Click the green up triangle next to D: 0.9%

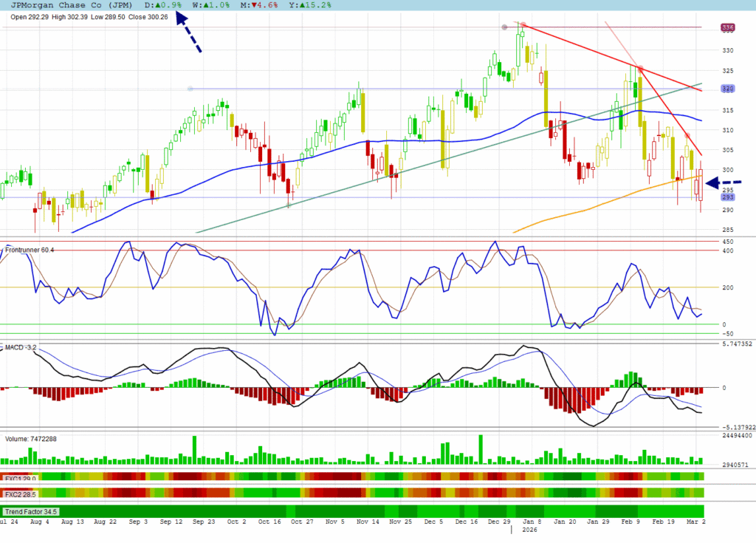point(157,4)
